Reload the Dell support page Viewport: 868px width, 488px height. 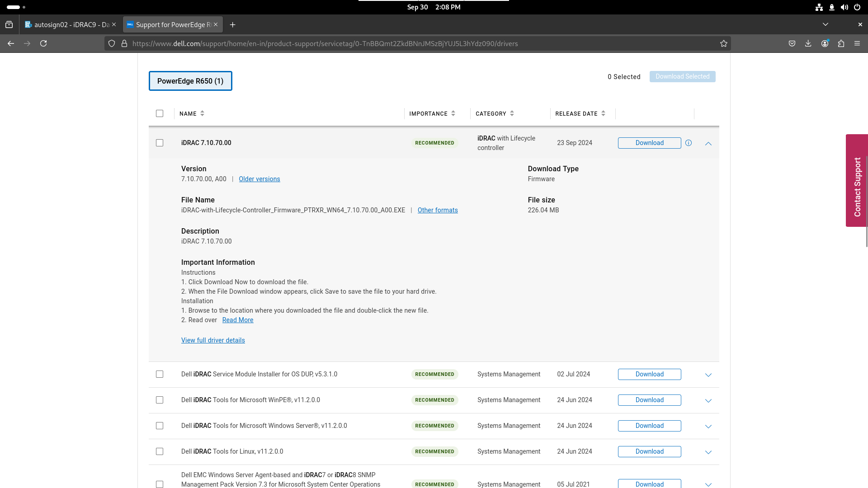coord(43,43)
